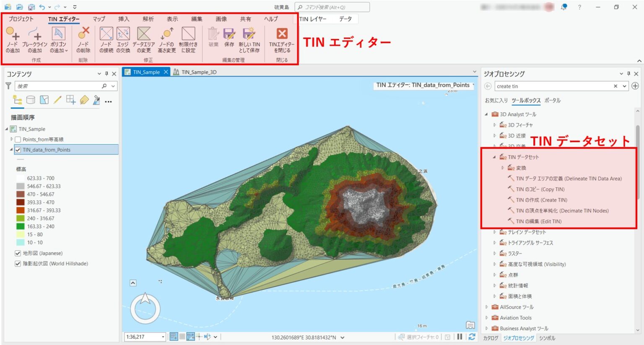The image size is (644, 345).
Task: Switch to the カタログ pane tab
Action: click(x=492, y=338)
